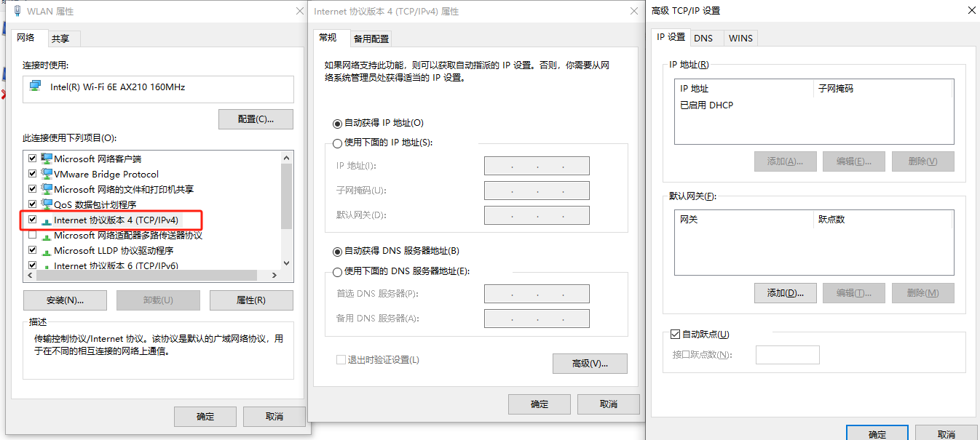Image resolution: width=980 pixels, height=440 pixels.
Task: Close the WLAN 属性 window
Action: (x=300, y=11)
